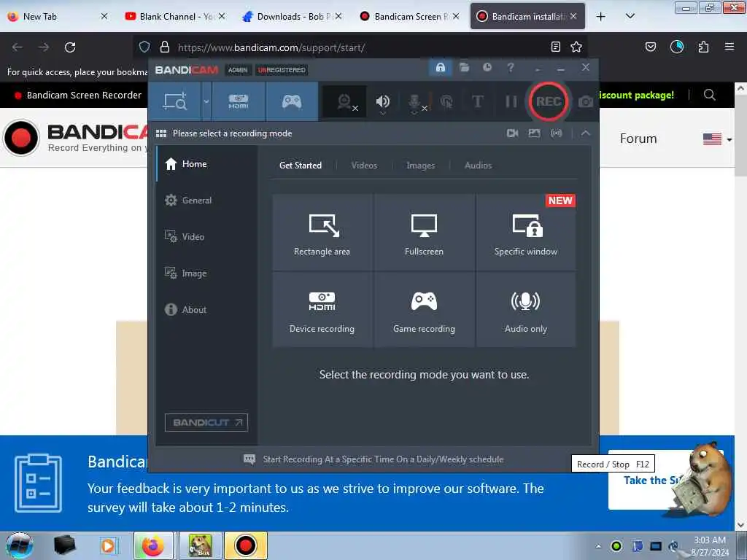Image resolution: width=747 pixels, height=560 pixels.
Task: Switch to the Audios tab
Action: 478,166
